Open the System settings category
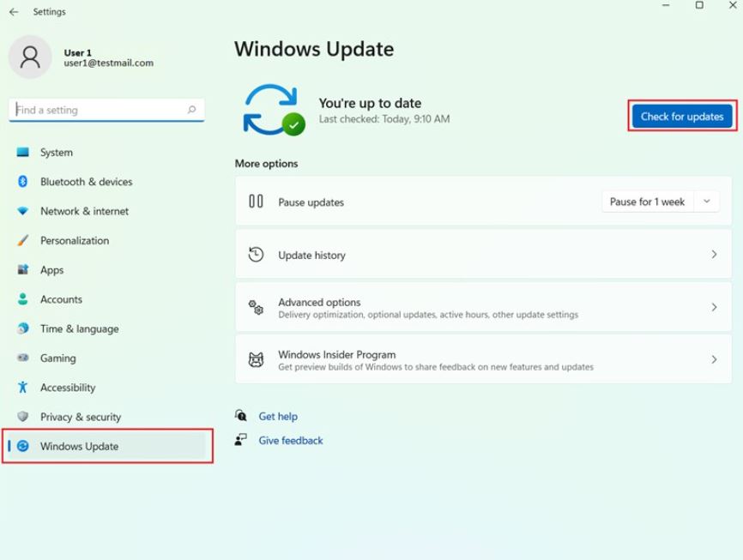 [x=57, y=153]
